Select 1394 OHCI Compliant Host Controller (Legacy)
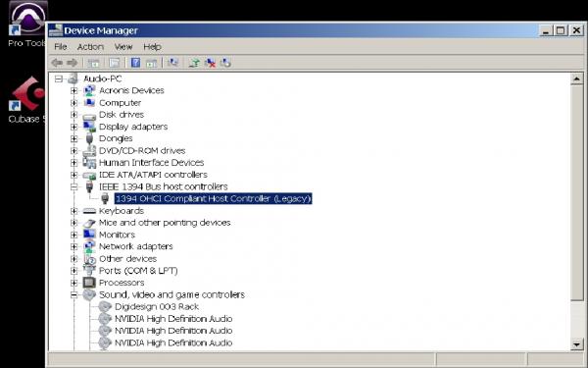The height and width of the screenshot is (368, 588). [x=214, y=198]
